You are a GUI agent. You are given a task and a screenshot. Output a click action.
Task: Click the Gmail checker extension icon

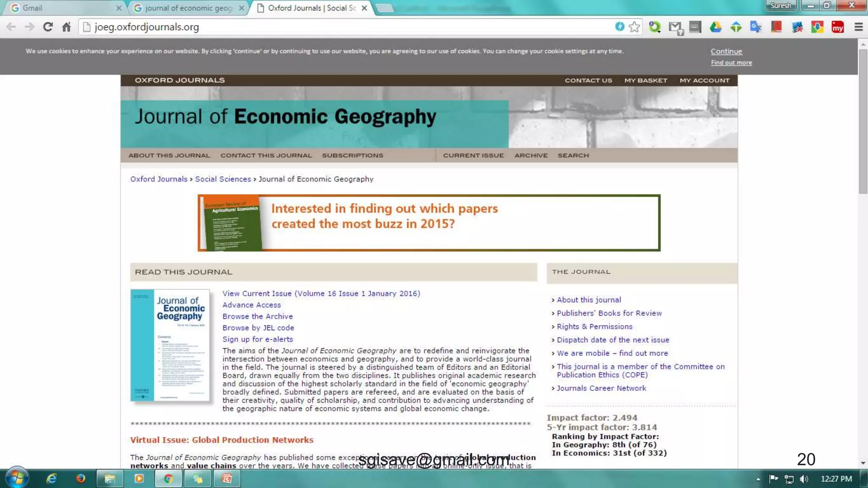pos(675,28)
